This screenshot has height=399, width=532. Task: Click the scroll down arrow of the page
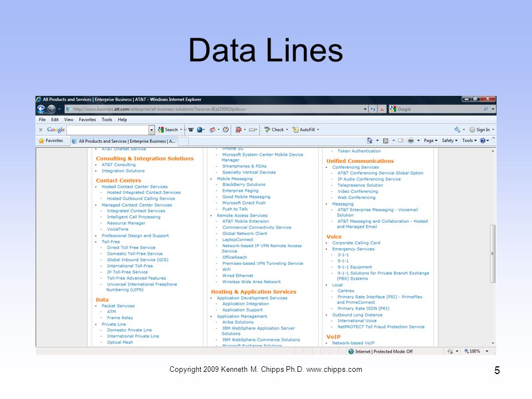point(493,343)
